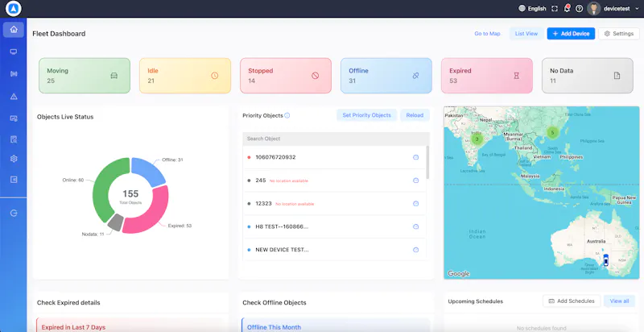Click Set Priority Objects button

(367, 115)
